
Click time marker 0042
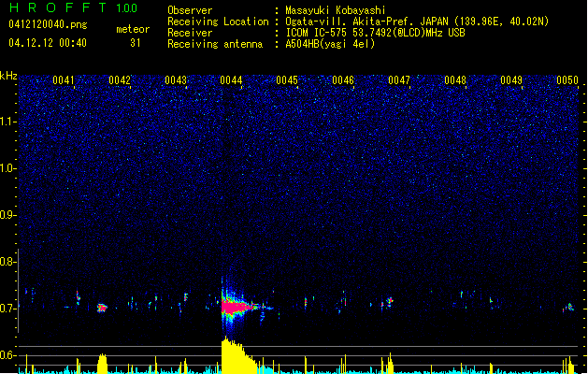coord(120,80)
